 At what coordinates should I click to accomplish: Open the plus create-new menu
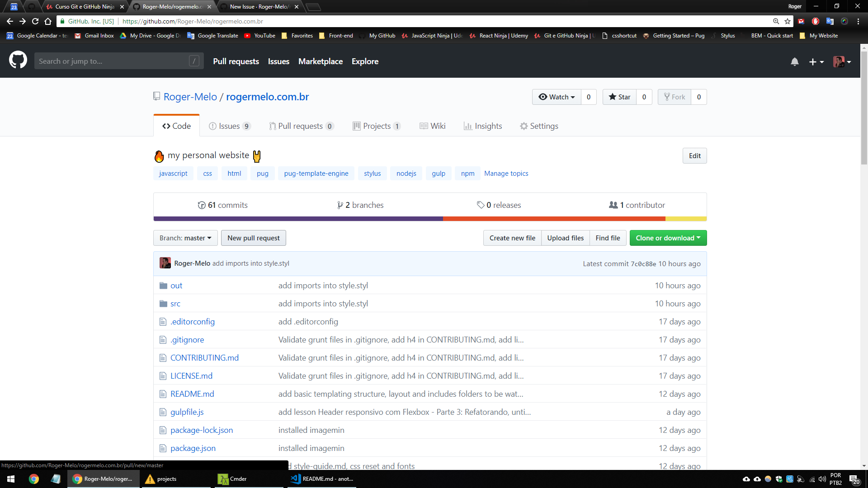pos(816,61)
